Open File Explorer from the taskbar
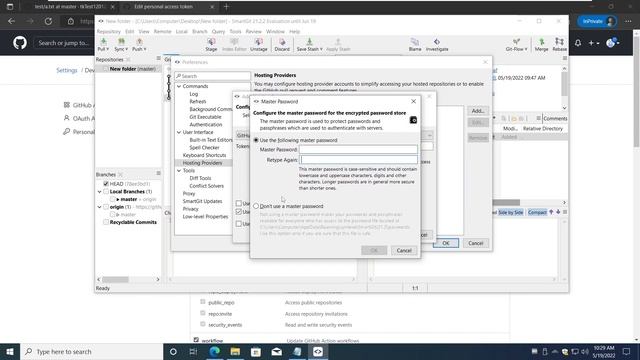 (236, 351)
